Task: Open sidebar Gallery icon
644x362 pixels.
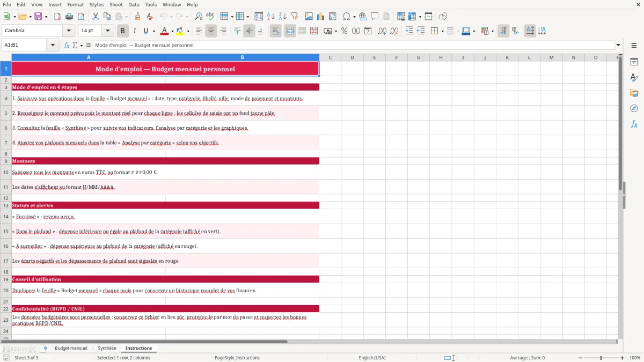Action: (634, 93)
